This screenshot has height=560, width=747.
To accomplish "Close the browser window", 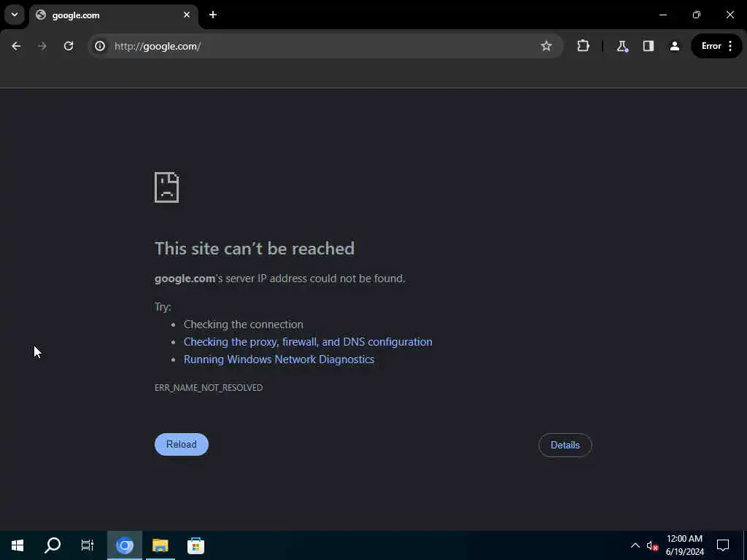I will click(729, 15).
